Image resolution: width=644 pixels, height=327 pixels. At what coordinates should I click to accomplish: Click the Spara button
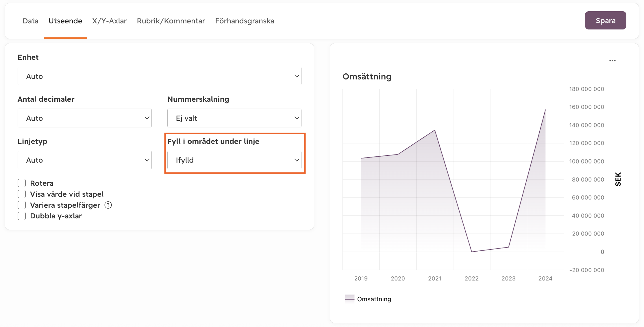pyautogui.click(x=606, y=21)
